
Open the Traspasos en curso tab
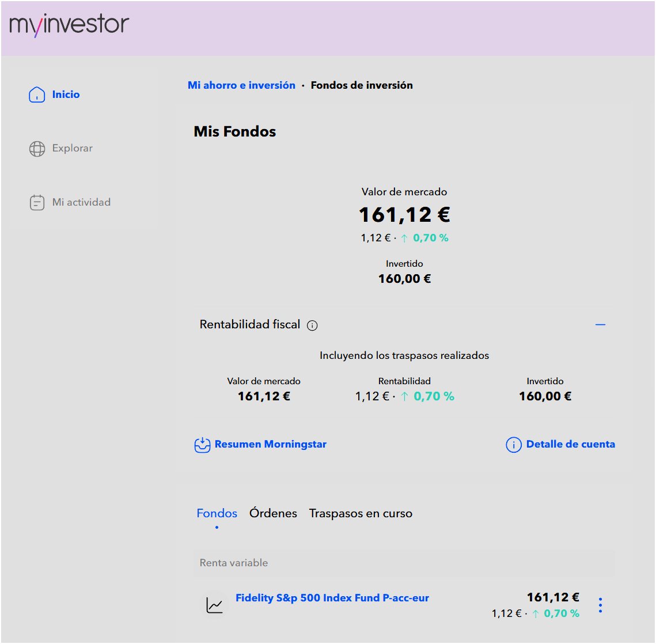[x=360, y=513]
